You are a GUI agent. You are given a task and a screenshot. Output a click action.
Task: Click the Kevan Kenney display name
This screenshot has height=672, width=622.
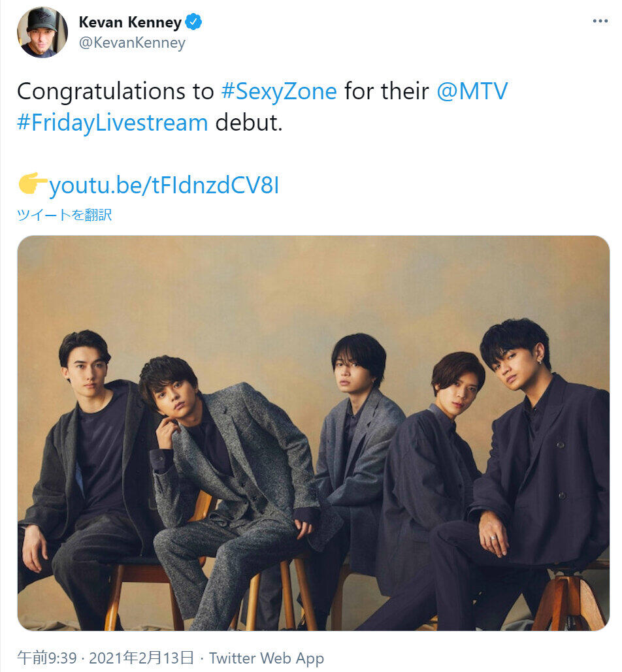point(130,22)
